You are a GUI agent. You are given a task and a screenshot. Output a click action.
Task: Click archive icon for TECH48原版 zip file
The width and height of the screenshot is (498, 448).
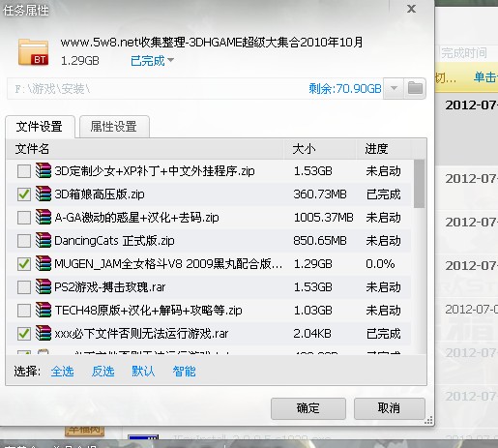44,310
